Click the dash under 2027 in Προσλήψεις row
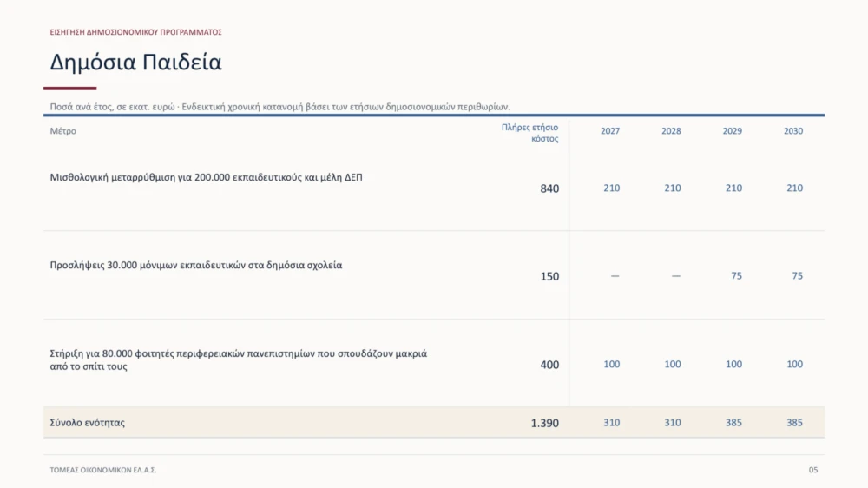 pos(615,276)
